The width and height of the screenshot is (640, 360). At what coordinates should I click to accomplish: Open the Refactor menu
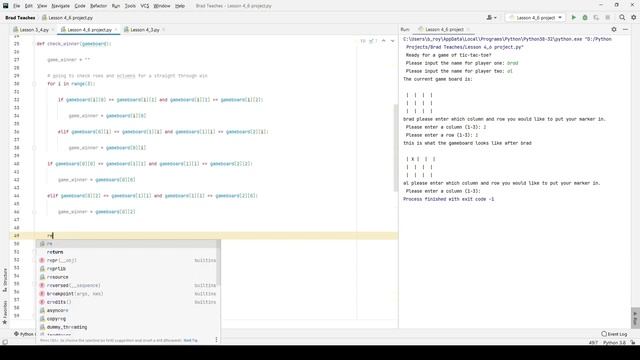[x=98, y=6]
